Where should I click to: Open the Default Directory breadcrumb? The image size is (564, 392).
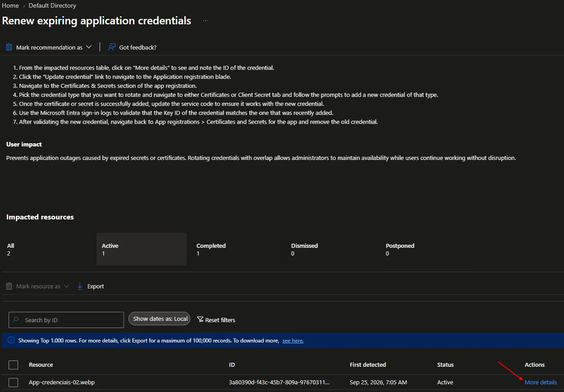tap(52, 5)
